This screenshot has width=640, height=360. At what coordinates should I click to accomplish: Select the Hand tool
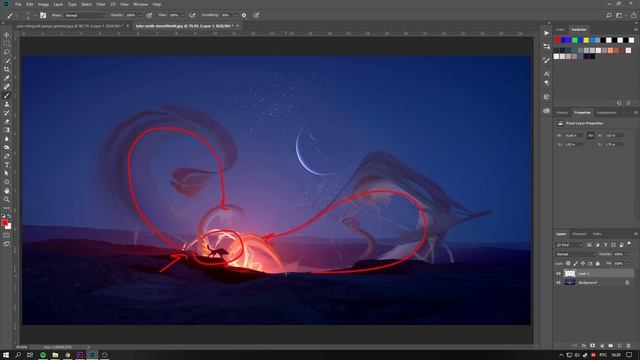click(7, 191)
